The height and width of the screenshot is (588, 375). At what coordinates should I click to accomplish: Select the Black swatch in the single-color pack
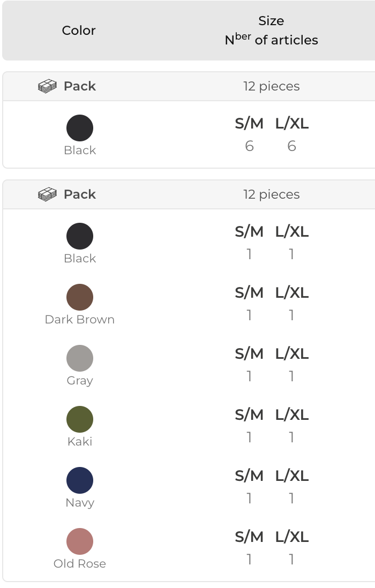[x=80, y=128]
